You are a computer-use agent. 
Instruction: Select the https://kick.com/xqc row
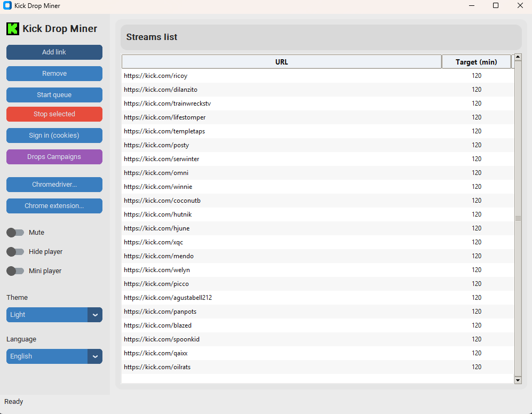(318, 242)
